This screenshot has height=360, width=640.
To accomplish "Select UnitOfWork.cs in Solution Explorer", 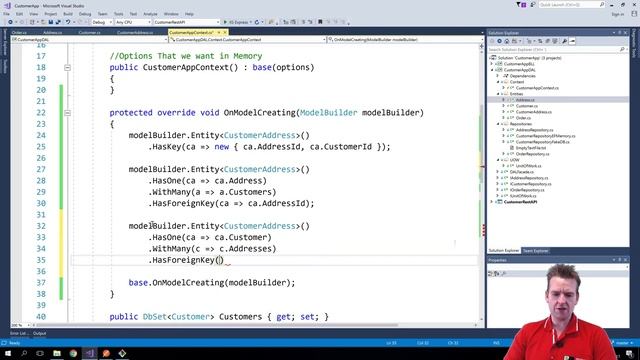I will coord(529,166).
